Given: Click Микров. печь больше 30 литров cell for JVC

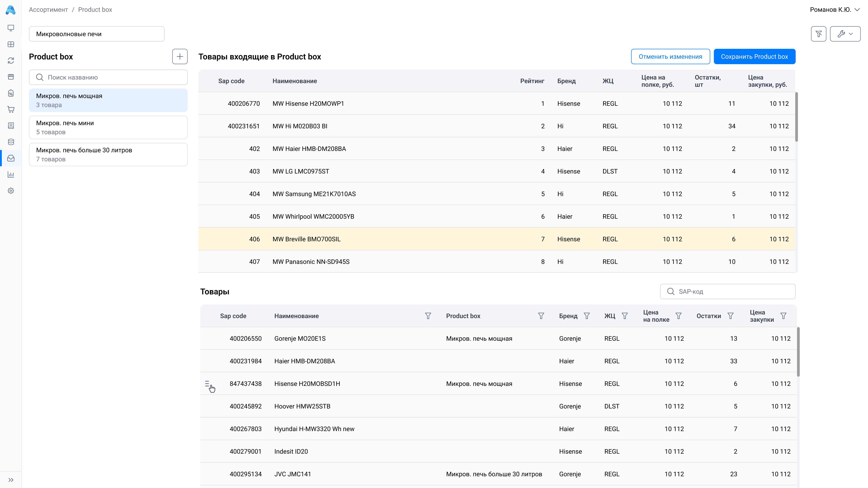Looking at the screenshot, I should (x=494, y=474).
